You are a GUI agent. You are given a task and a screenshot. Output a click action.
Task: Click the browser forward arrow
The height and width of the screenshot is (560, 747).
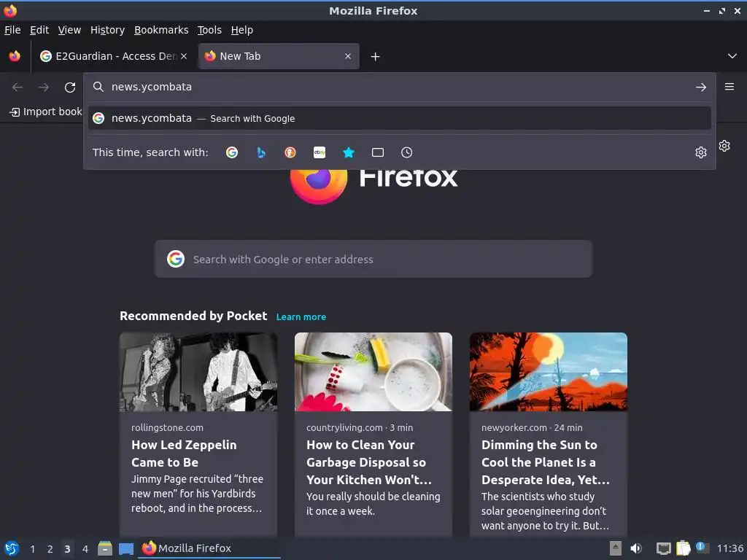[x=44, y=87]
